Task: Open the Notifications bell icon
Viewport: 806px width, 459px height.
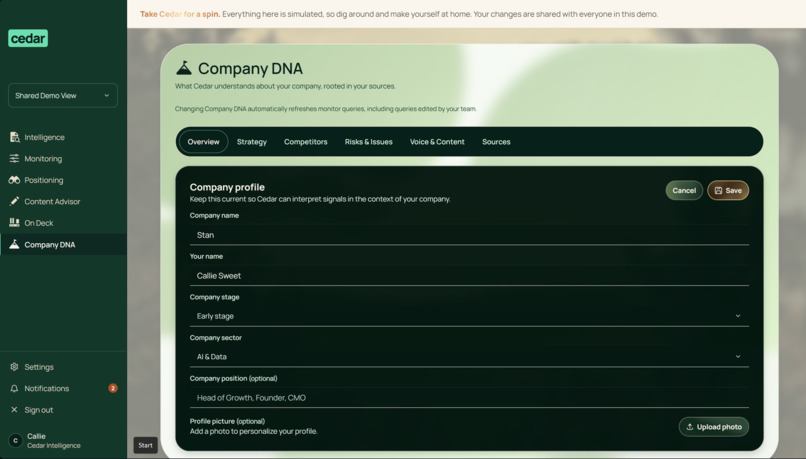Action: pyautogui.click(x=14, y=388)
